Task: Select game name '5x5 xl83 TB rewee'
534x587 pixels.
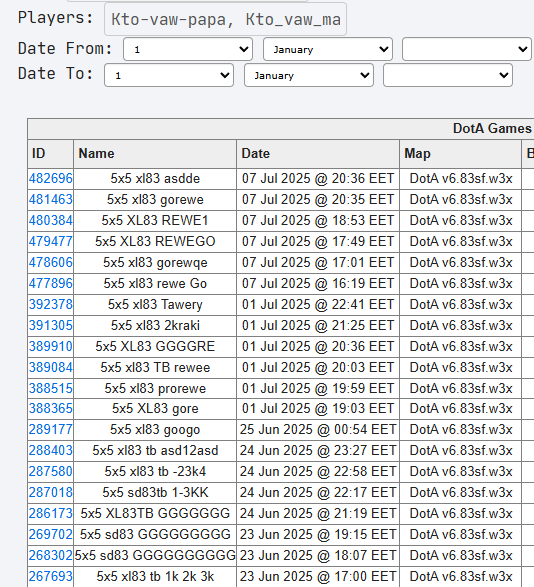Action: click(x=155, y=367)
